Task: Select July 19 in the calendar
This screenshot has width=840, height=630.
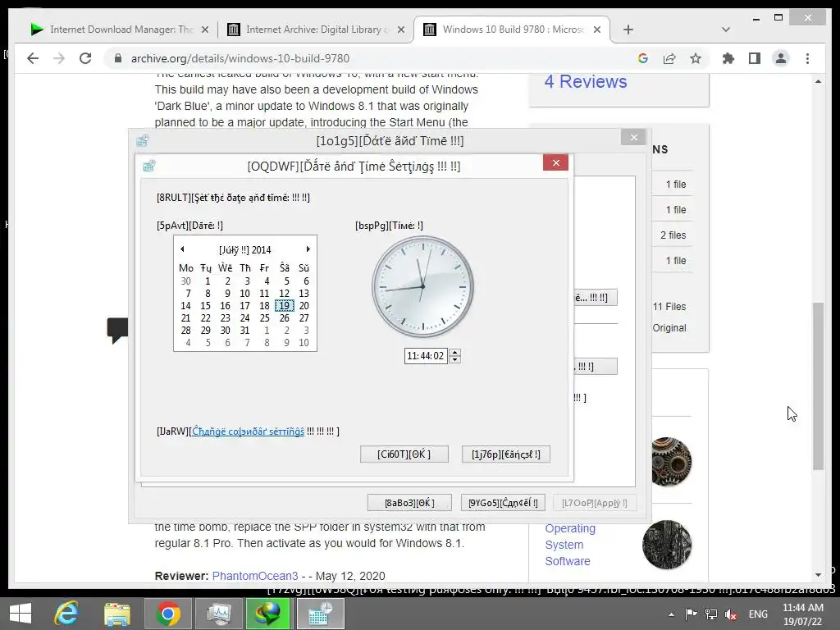Action: click(285, 305)
